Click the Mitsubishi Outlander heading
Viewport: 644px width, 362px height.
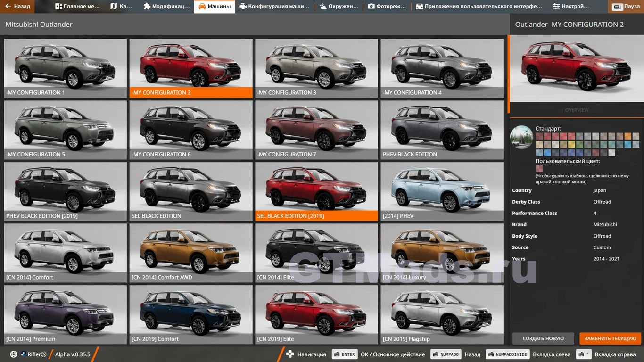click(x=39, y=25)
